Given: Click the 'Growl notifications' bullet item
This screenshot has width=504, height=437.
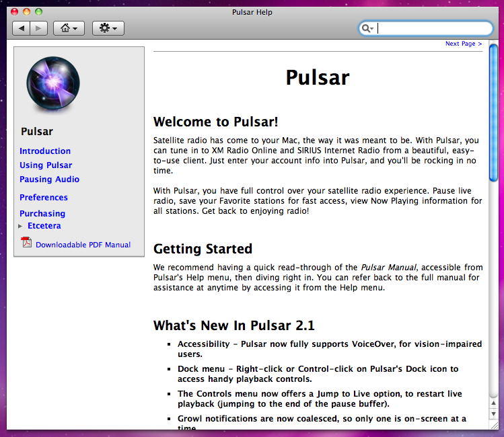Looking at the screenshot, I should [322, 422].
